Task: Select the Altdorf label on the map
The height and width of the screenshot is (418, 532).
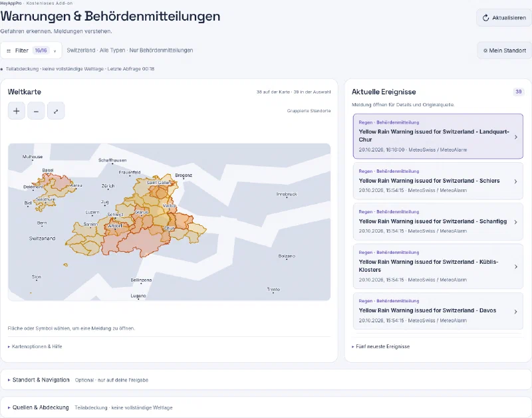Action: (x=115, y=226)
